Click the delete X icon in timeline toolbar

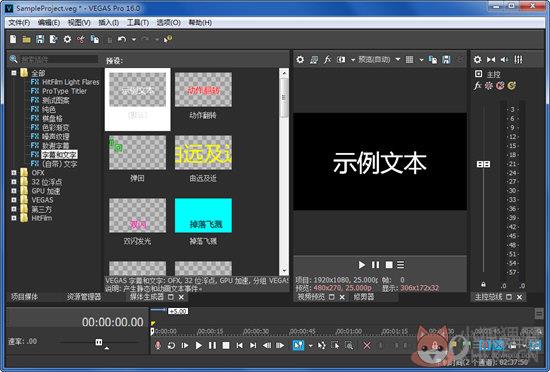(367, 345)
